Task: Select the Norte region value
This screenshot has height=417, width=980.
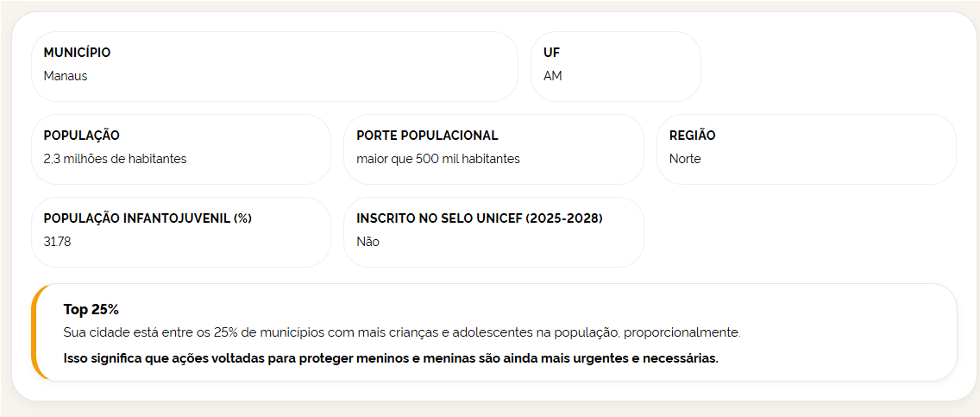Action: [685, 159]
